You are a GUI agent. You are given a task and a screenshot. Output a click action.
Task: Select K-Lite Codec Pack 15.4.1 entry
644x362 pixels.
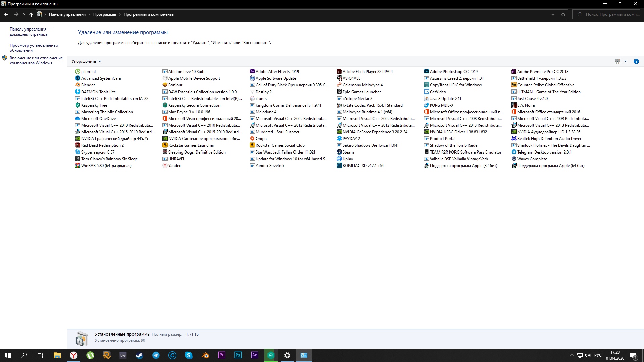(x=370, y=105)
